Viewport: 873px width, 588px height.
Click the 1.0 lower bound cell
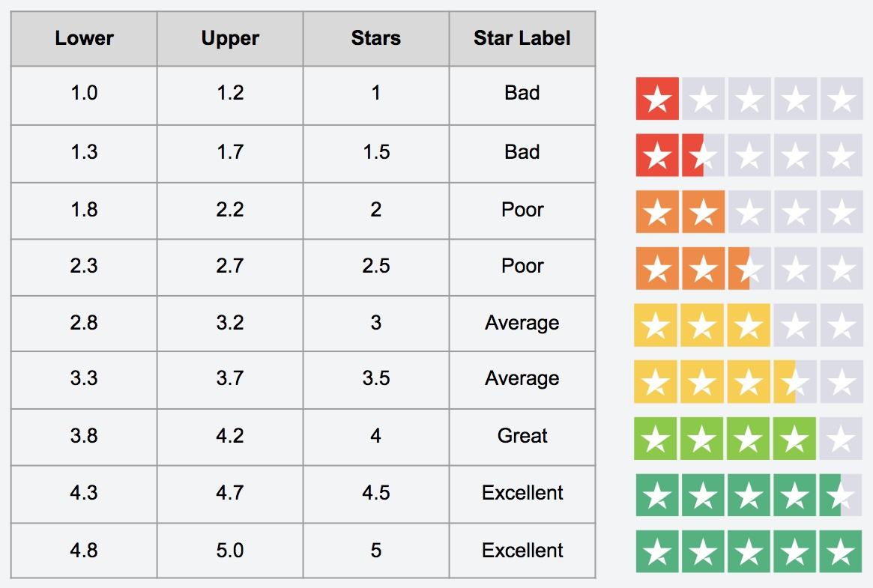click(x=84, y=93)
